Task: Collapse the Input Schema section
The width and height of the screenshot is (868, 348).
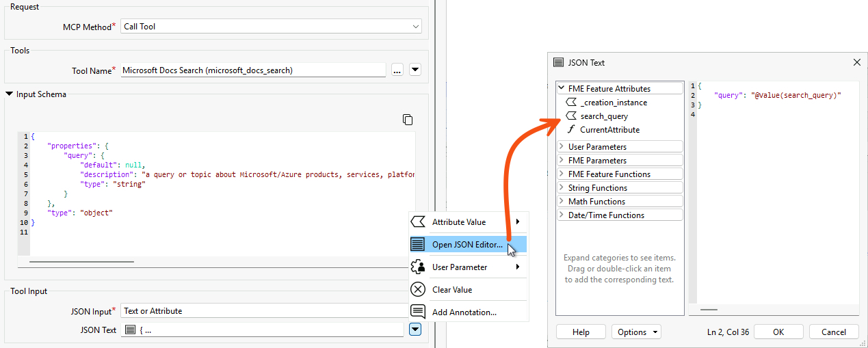Action: coord(9,94)
